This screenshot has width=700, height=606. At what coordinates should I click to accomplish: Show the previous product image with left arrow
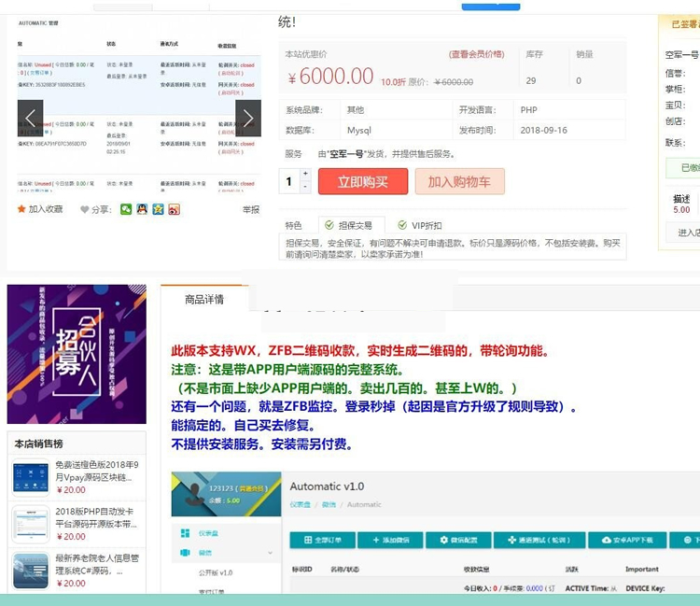click(x=30, y=119)
